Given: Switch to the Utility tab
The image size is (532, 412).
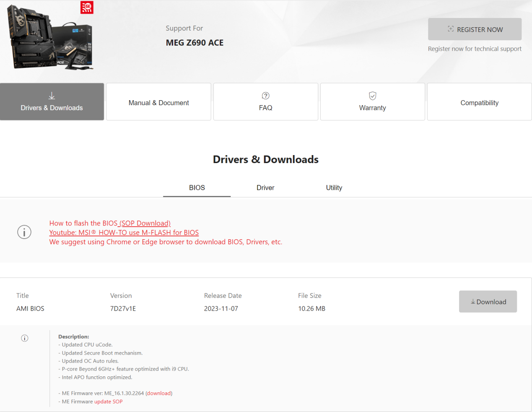Looking at the screenshot, I should [334, 188].
